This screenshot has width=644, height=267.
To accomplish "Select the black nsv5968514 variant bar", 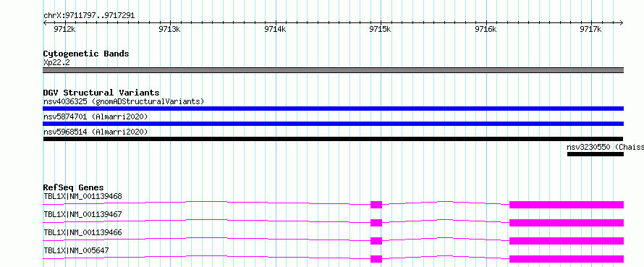I will [333, 139].
